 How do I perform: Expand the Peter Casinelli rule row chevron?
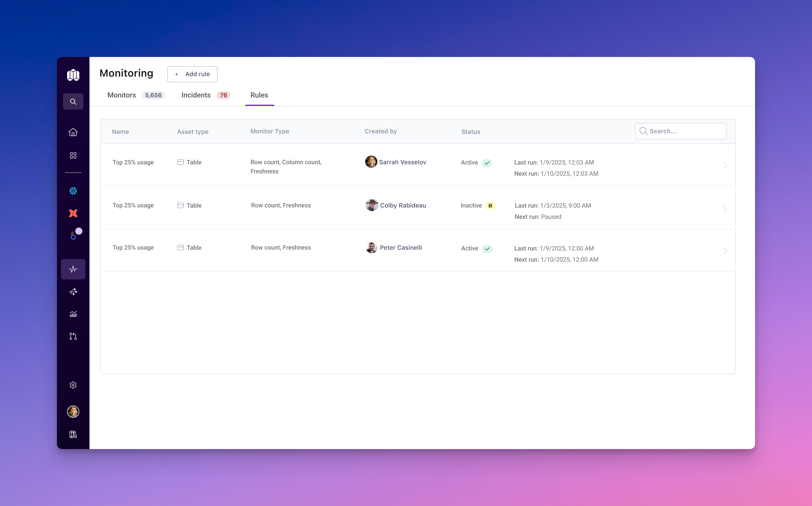click(725, 251)
